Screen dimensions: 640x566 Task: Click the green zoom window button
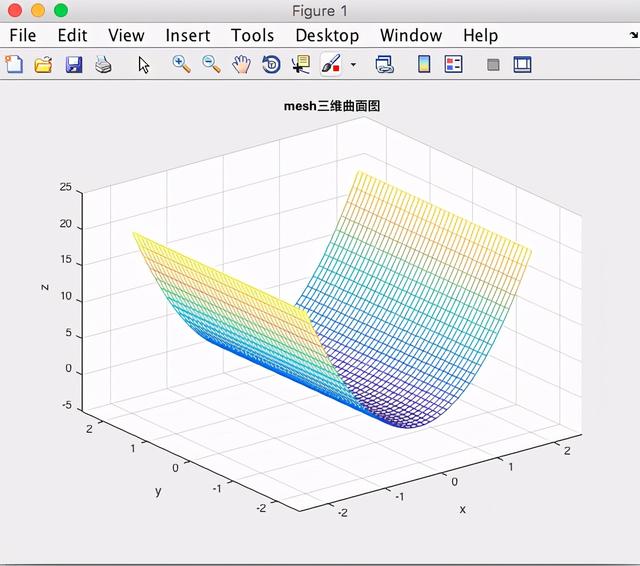tap(61, 10)
